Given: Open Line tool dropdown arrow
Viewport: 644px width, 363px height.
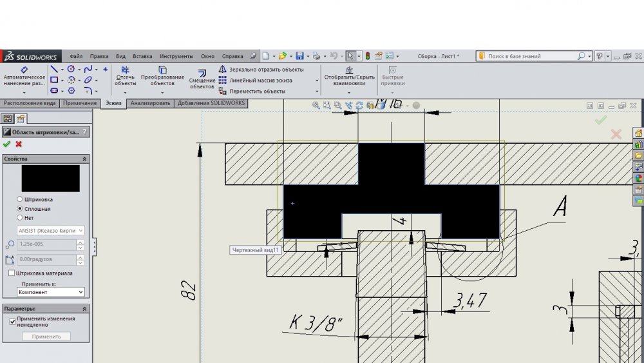Looking at the screenshot, I should tap(62, 70).
